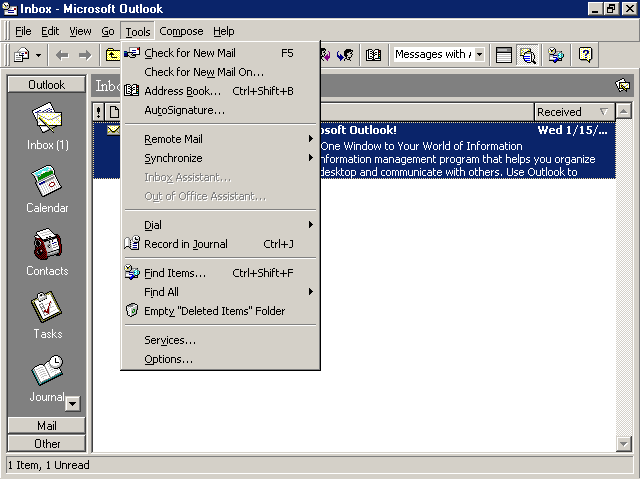Open the Compose menu
640x480 pixels.
point(181,31)
